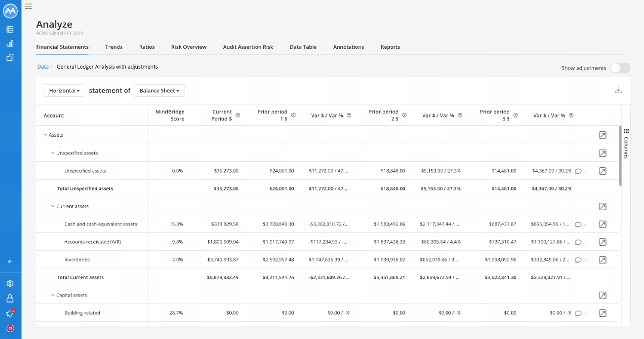Click the announcements megaphone icon with badge
The width and height of the screenshot is (644, 339).
click(10, 313)
